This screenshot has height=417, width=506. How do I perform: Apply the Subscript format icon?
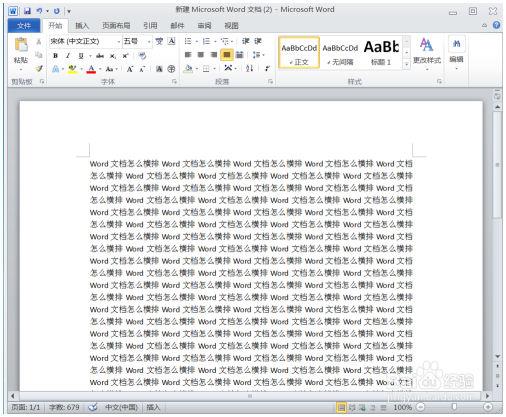click(113, 56)
